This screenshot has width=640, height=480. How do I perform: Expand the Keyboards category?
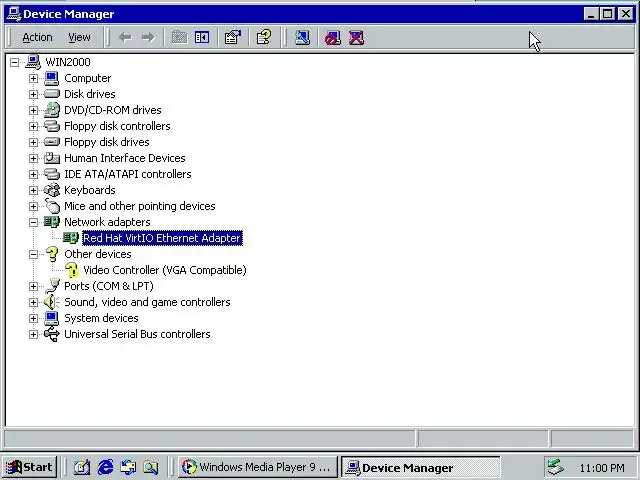pos(33,190)
